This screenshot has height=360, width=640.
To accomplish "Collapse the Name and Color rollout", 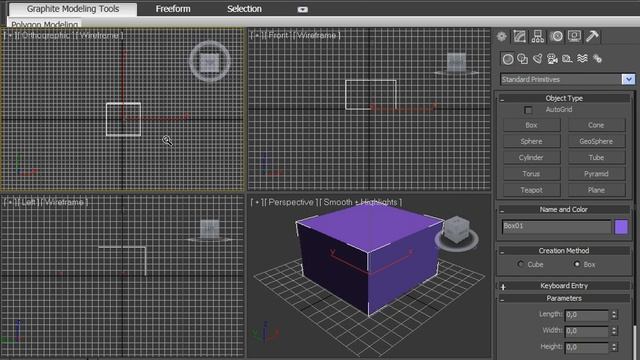I will coord(564,209).
